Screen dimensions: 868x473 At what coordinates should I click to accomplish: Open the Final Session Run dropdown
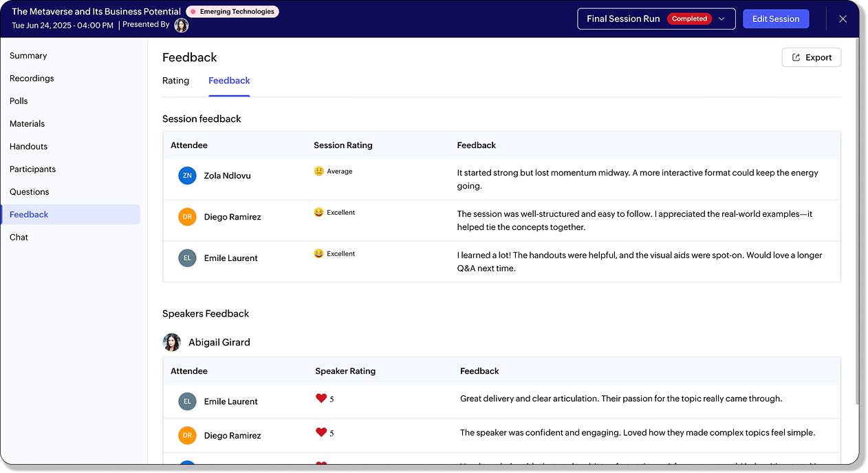(721, 19)
